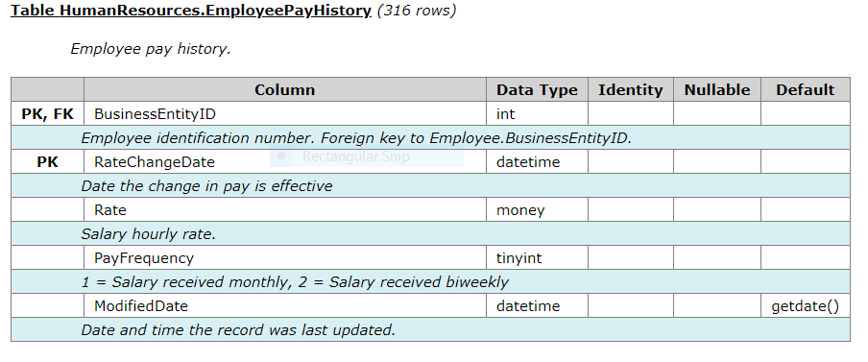Select the Rate column name
The image size is (868, 362).
pos(110,210)
